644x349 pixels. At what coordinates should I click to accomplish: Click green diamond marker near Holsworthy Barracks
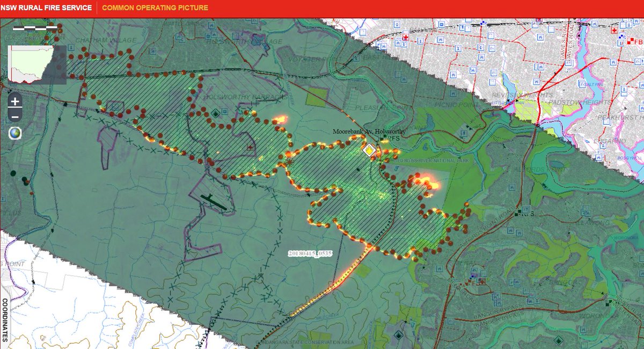pos(215,113)
